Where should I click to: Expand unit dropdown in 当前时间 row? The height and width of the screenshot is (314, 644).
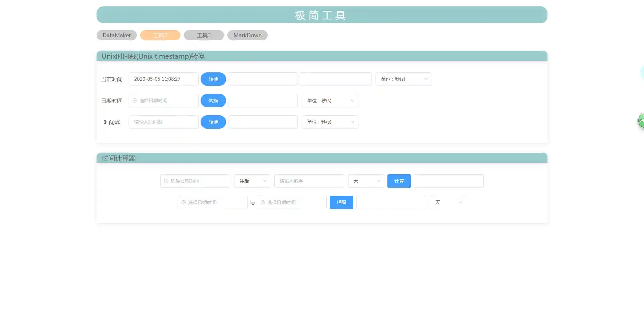click(x=404, y=79)
